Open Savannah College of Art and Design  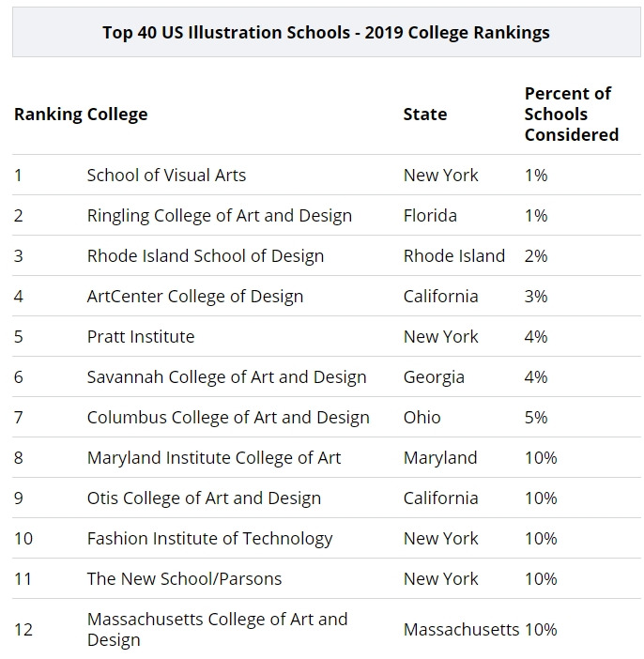226,377
